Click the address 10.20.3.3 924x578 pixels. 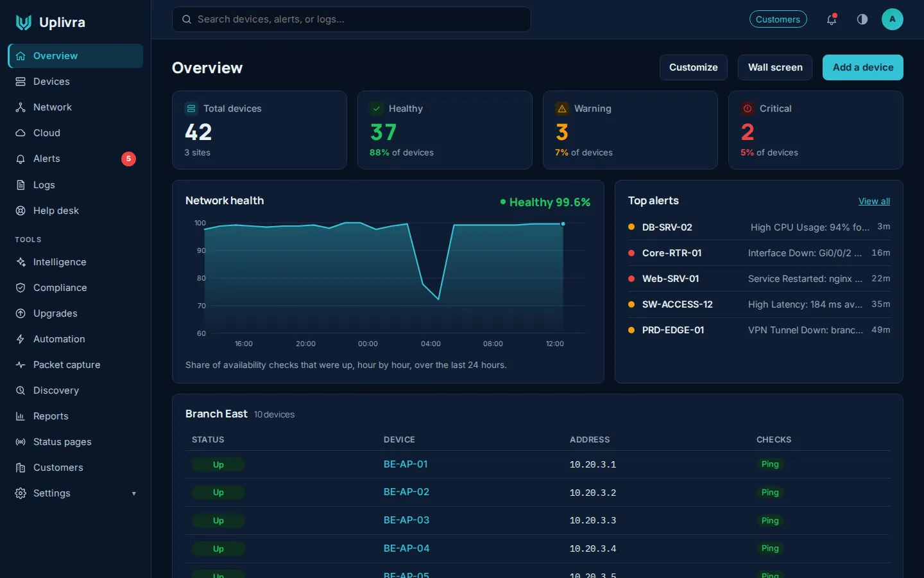(x=593, y=520)
